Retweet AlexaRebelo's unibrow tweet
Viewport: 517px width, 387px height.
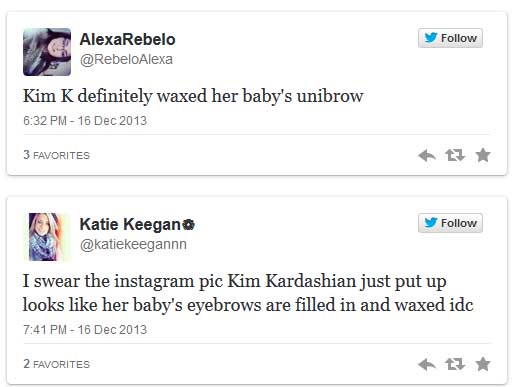(455, 155)
